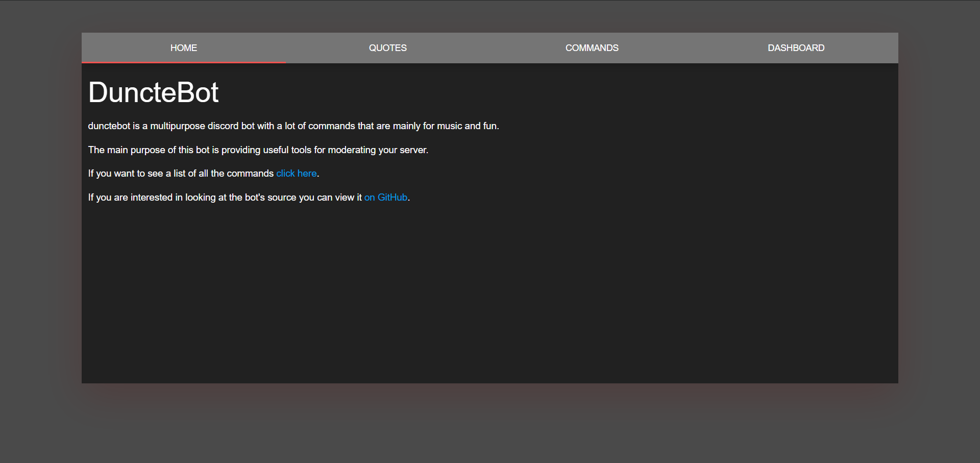Follow the GitHub repository hyperlink

(x=385, y=197)
